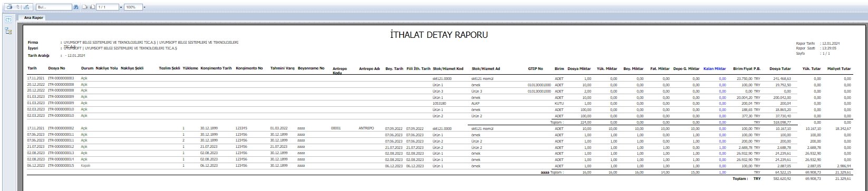This screenshot has height=191, width=868.
Task: Open the page number dropdown arrow
Action: [121, 7]
